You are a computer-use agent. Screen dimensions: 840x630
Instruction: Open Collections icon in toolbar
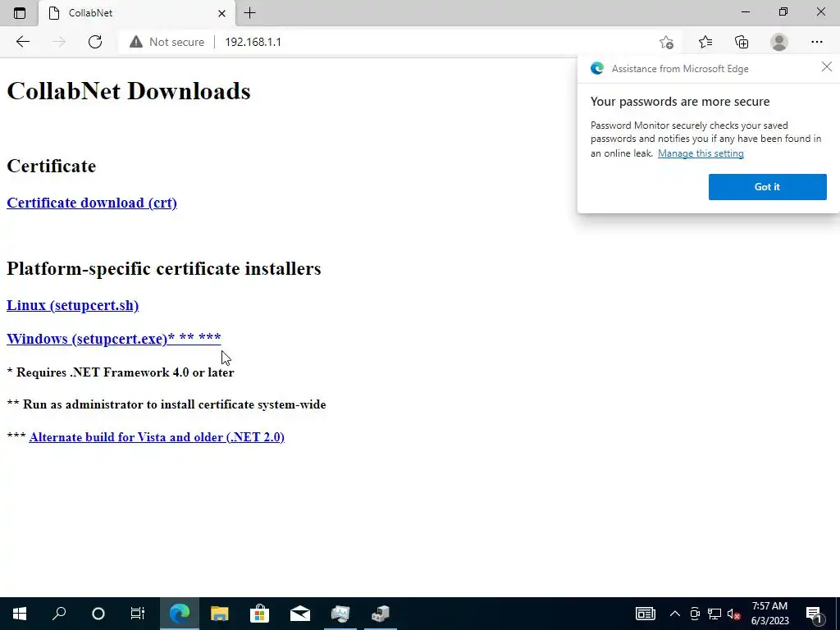pyautogui.click(x=742, y=42)
